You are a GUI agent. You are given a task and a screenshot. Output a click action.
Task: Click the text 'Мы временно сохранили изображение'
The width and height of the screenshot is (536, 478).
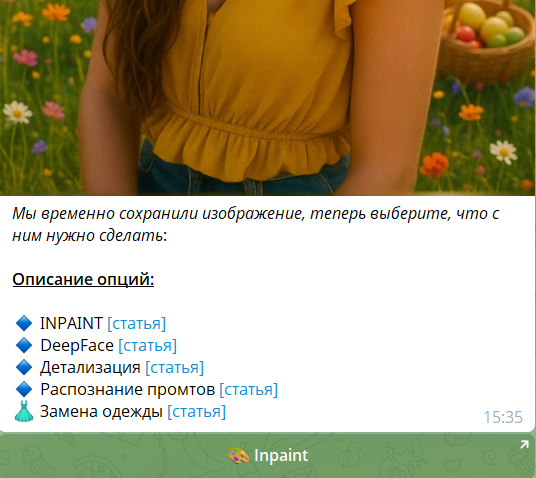(158, 214)
